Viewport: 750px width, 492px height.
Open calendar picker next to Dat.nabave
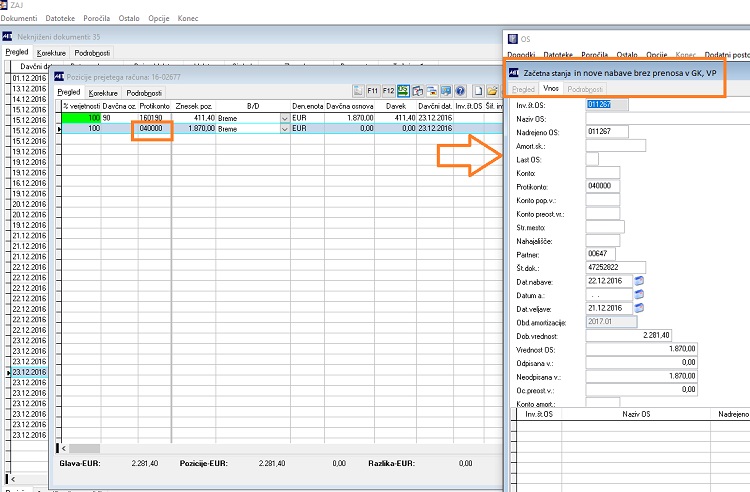tap(639, 281)
